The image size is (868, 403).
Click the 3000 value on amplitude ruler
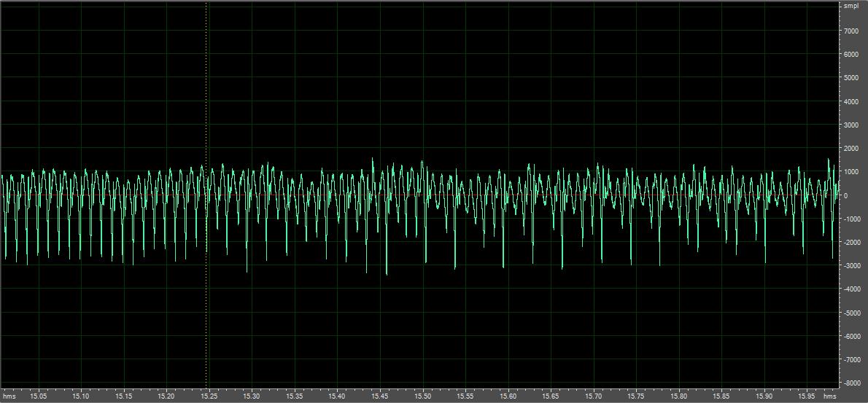(x=850, y=125)
